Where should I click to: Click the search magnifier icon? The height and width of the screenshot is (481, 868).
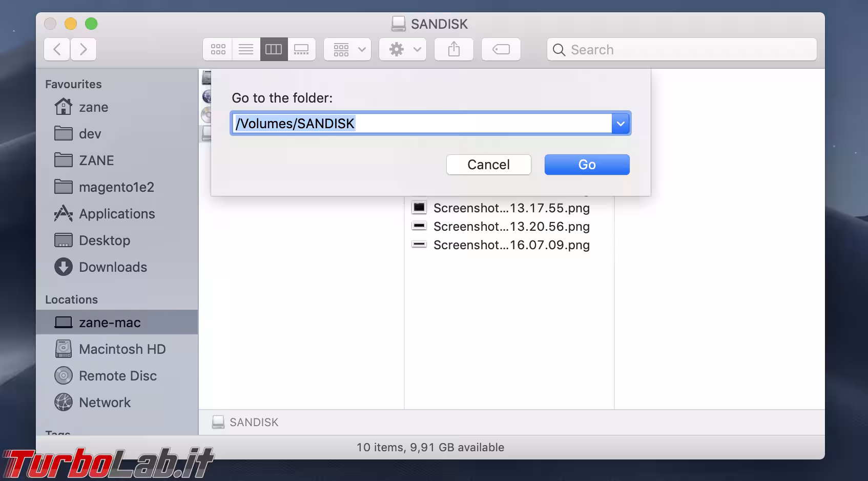[x=559, y=50]
